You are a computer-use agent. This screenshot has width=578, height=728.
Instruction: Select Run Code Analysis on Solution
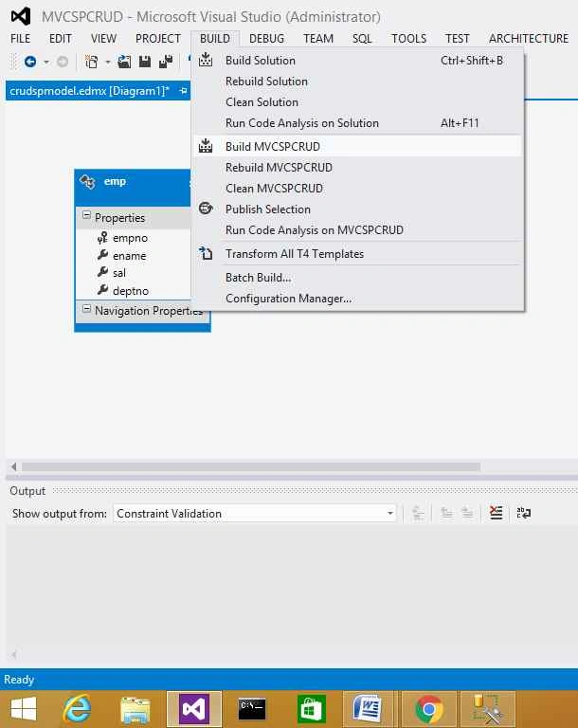click(358, 123)
